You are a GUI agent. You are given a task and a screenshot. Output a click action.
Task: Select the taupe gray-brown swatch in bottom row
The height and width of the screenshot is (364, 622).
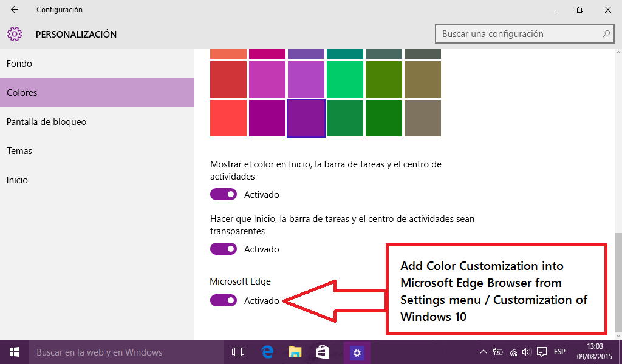tap(423, 118)
